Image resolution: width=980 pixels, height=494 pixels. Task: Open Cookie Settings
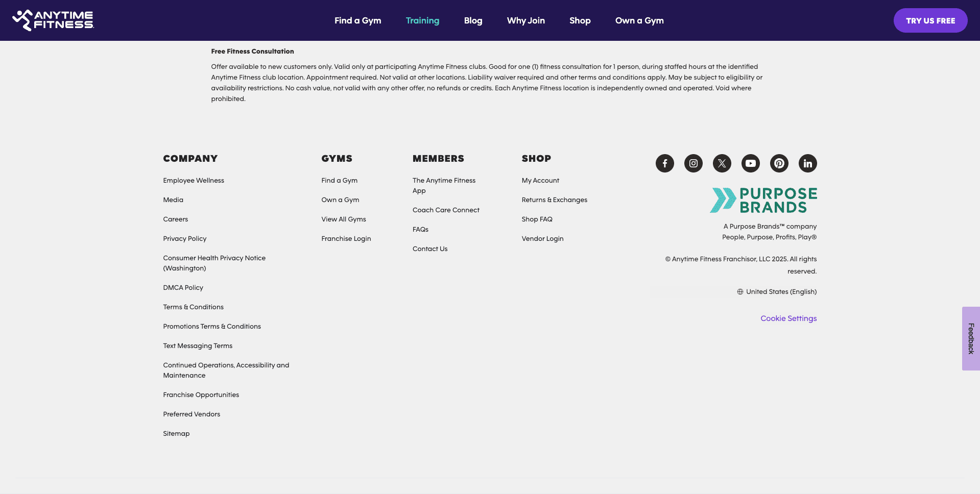coord(788,318)
